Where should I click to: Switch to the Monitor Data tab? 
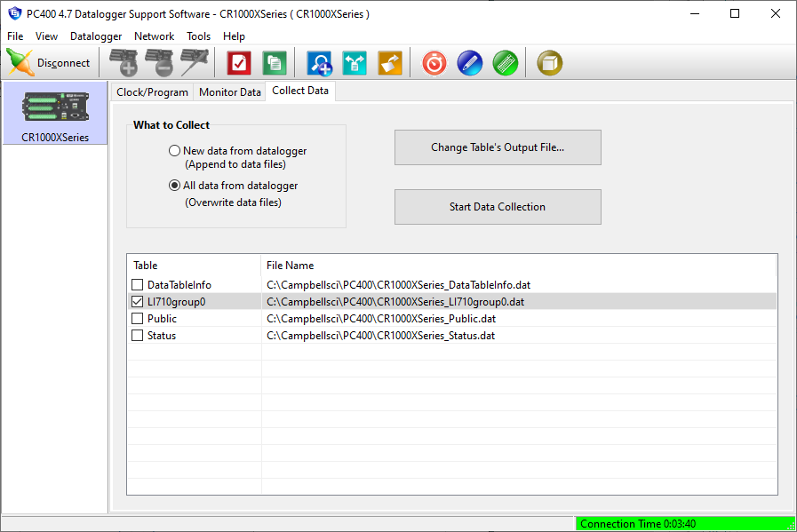pyautogui.click(x=229, y=92)
